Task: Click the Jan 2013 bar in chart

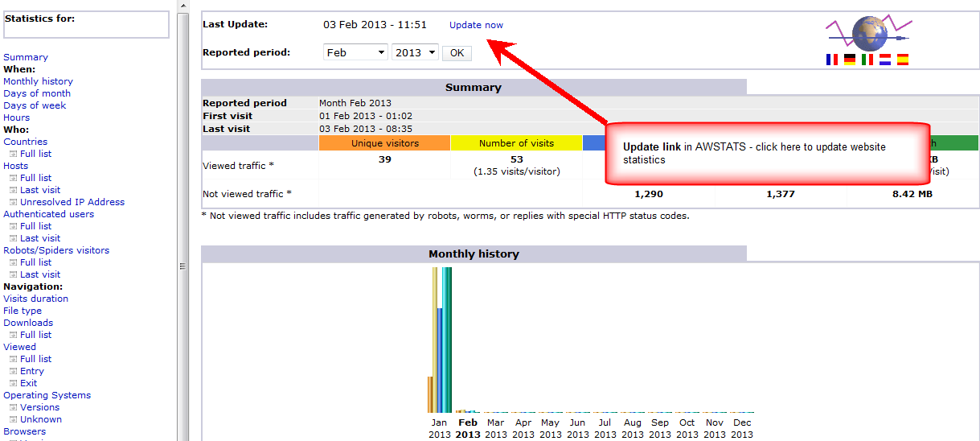Action: coord(441,338)
